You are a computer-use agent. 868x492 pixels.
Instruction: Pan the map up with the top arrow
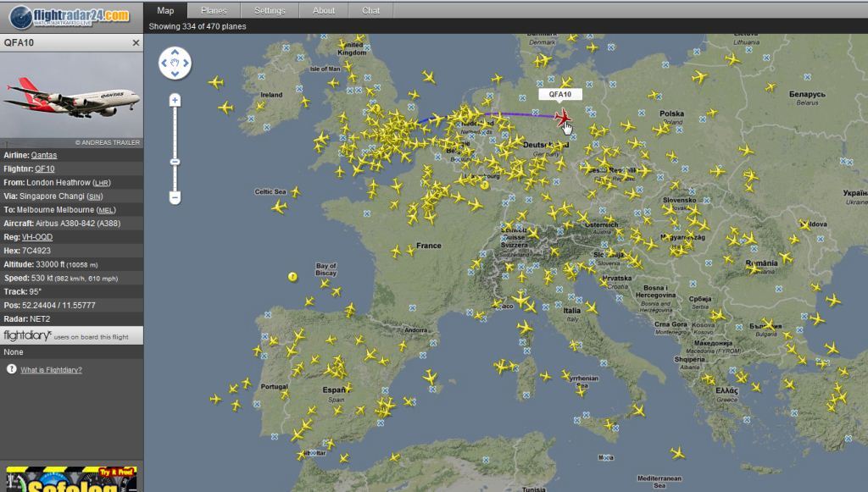click(x=175, y=50)
